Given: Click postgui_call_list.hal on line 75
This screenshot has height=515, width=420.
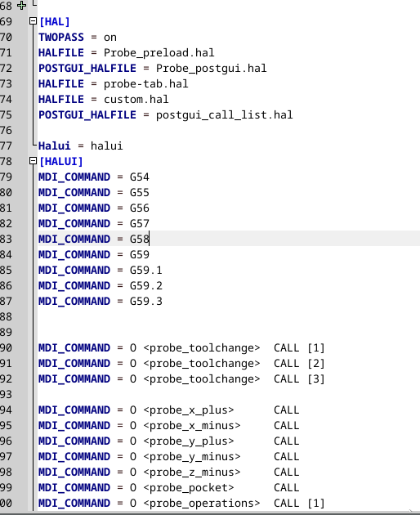Looking at the screenshot, I should coord(224,114).
